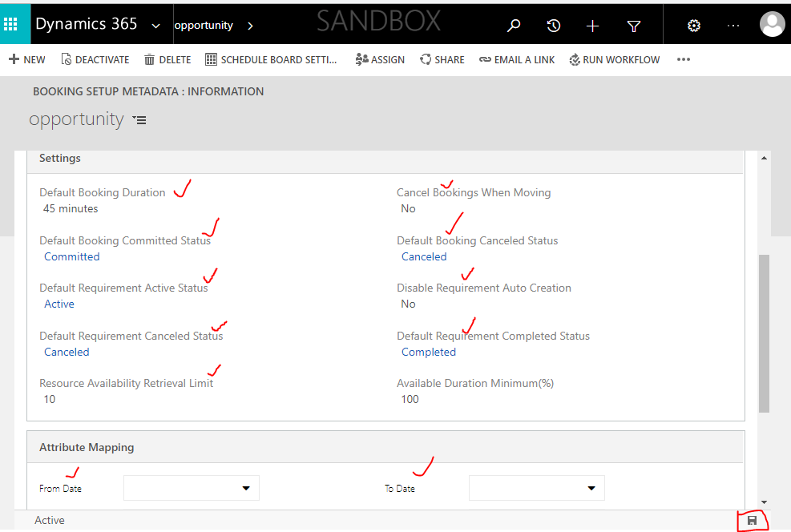This screenshot has width=791, height=532.
Task: Open the advanced find filter icon
Action: tap(634, 26)
